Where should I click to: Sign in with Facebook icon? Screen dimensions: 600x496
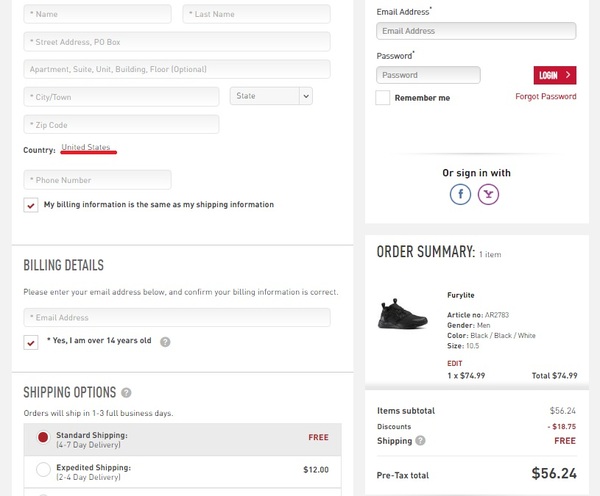(460, 195)
